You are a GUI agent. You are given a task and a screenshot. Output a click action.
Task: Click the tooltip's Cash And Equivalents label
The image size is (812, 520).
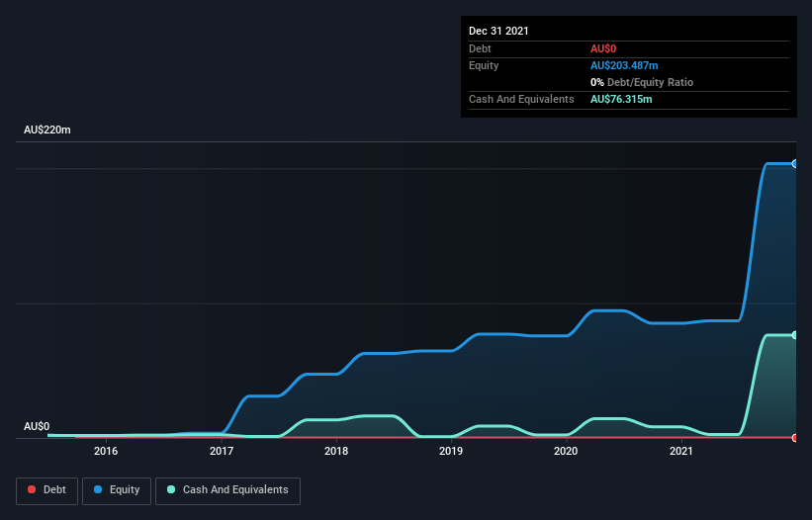521,99
